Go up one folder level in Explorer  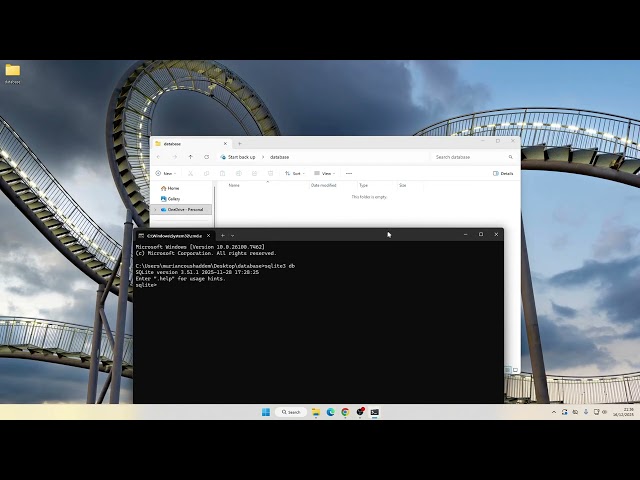tap(191, 157)
